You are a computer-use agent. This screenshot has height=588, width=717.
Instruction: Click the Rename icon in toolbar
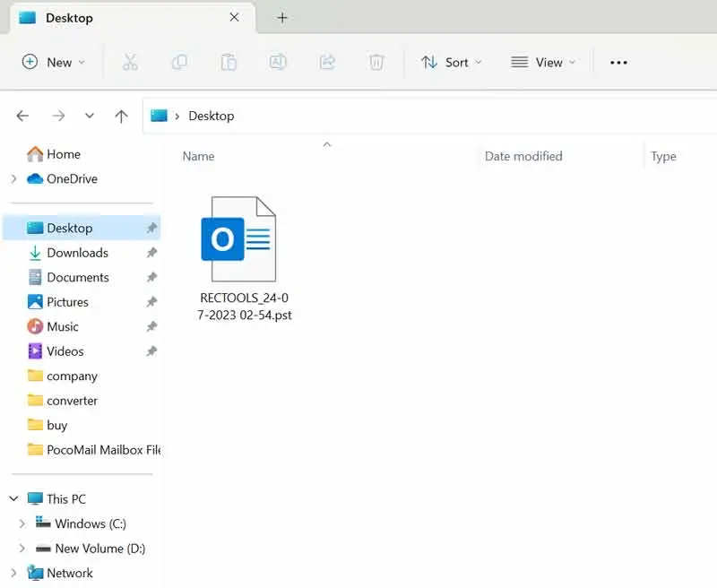click(x=278, y=62)
